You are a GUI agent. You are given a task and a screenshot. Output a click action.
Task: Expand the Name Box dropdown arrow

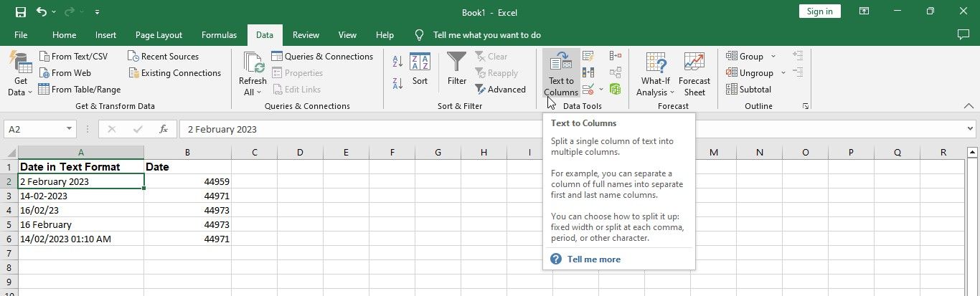coord(70,129)
